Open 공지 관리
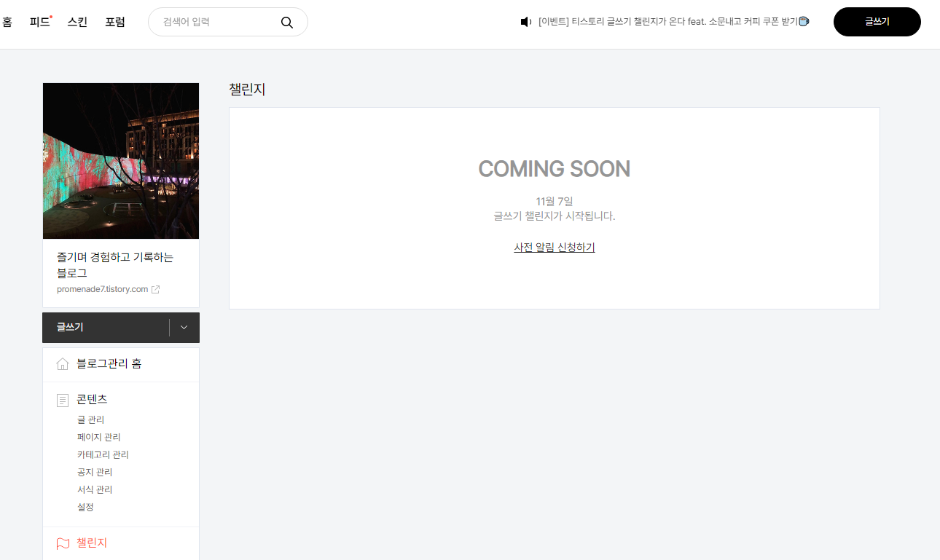Image resolution: width=940 pixels, height=560 pixels. click(x=95, y=473)
